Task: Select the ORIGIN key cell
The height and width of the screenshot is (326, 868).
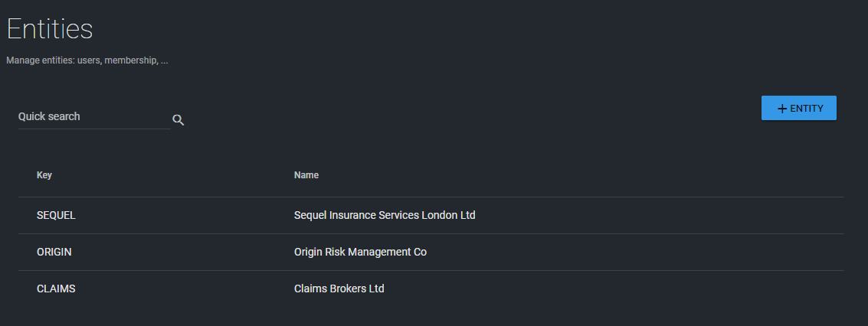Action: click(54, 252)
